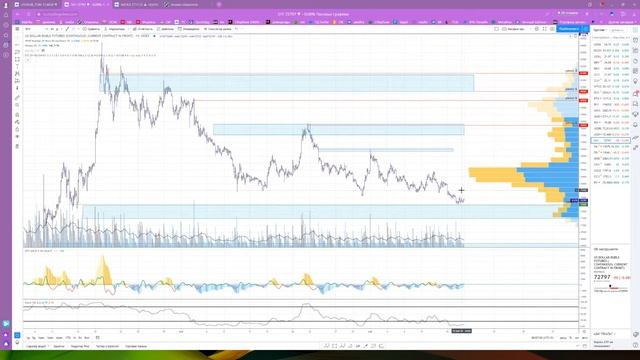Click the blue Опубликовать publish button

tap(569, 29)
